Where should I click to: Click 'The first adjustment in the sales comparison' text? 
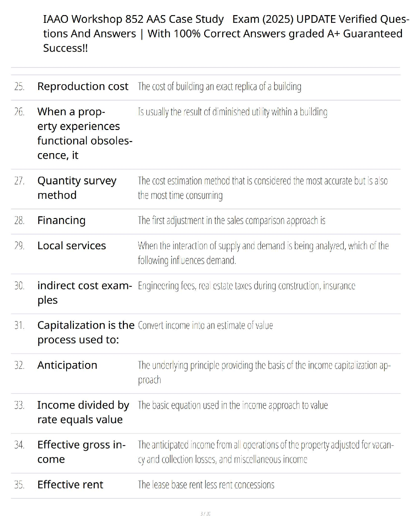tap(231, 221)
